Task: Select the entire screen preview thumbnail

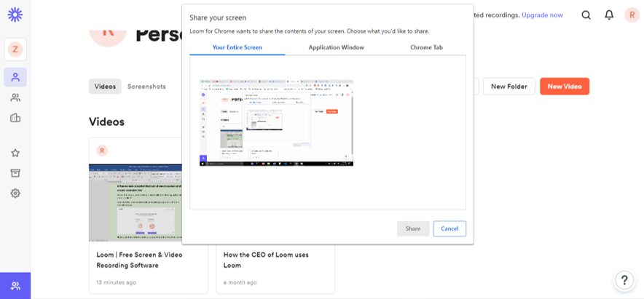Action: coord(276,123)
